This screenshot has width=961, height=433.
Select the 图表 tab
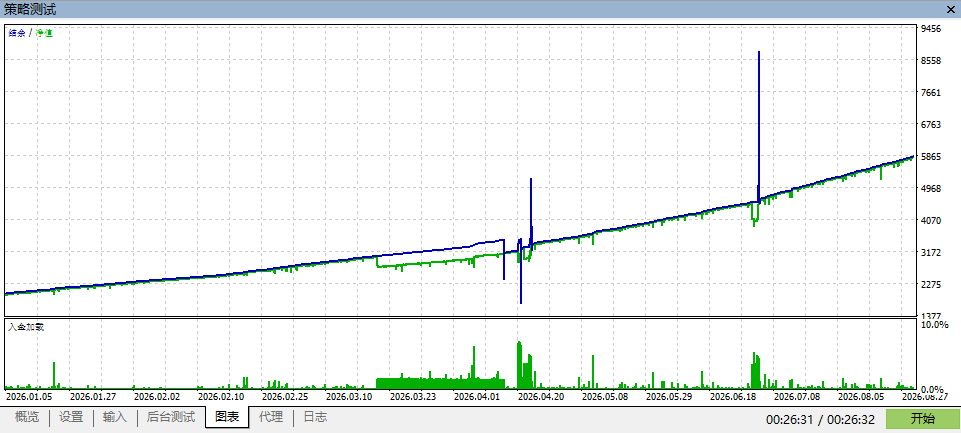(227, 418)
